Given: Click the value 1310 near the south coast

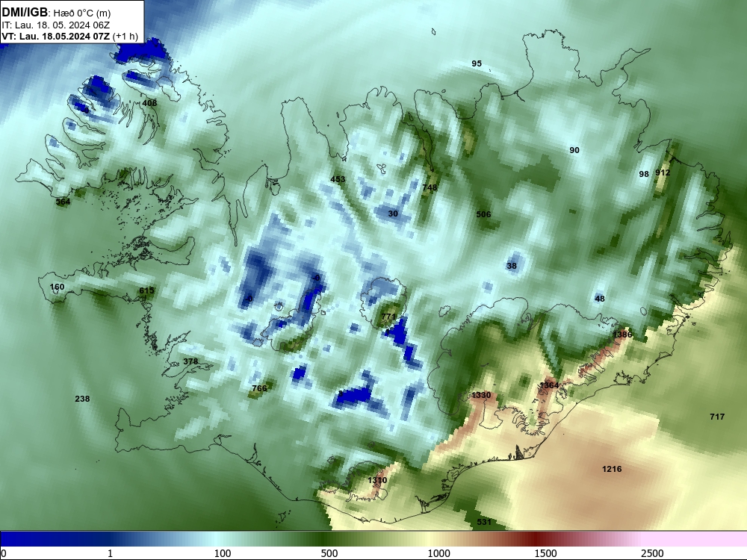Looking at the screenshot, I should pyautogui.click(x=377, y=480).
